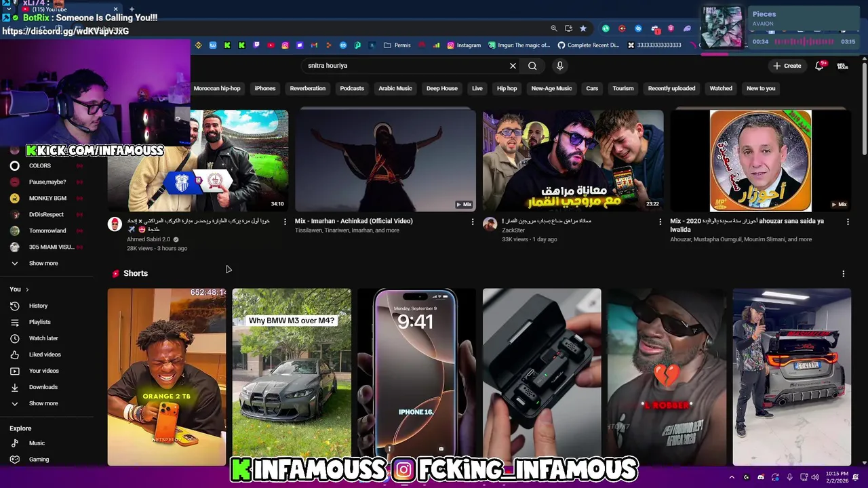This screenshot has width=868, height=488.
Task: Expand Show more under the You section
Action: [x=43, y=403]
